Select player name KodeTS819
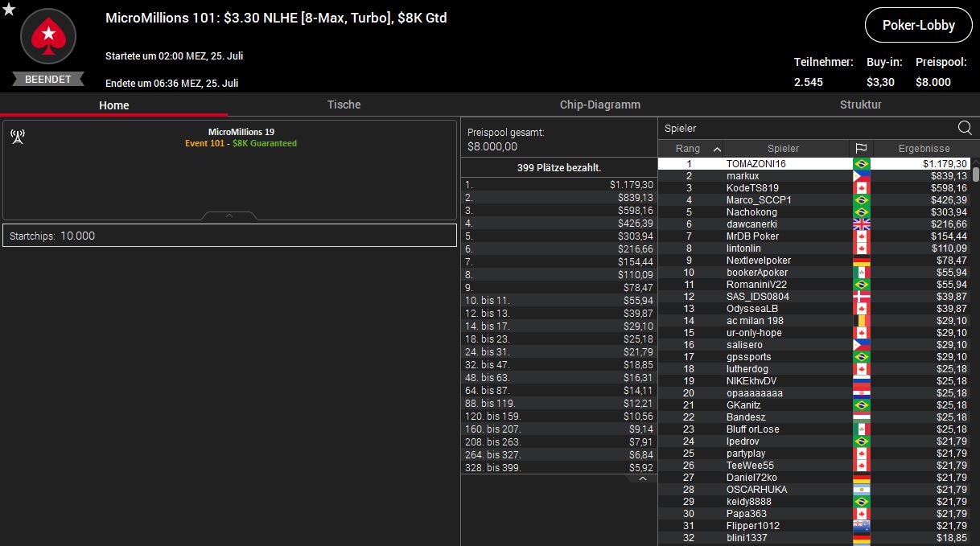 click(x=751, y=188)
